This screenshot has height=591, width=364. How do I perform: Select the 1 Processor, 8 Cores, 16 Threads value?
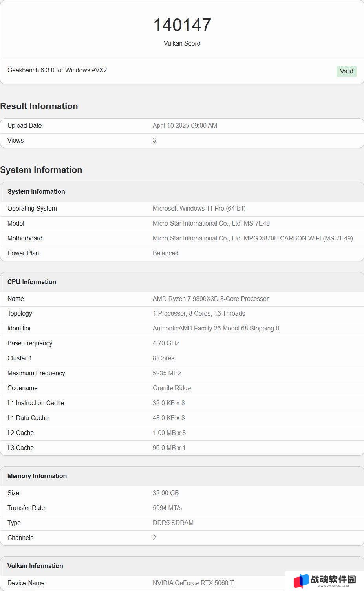pyautogui.click(x=199, y=313)
